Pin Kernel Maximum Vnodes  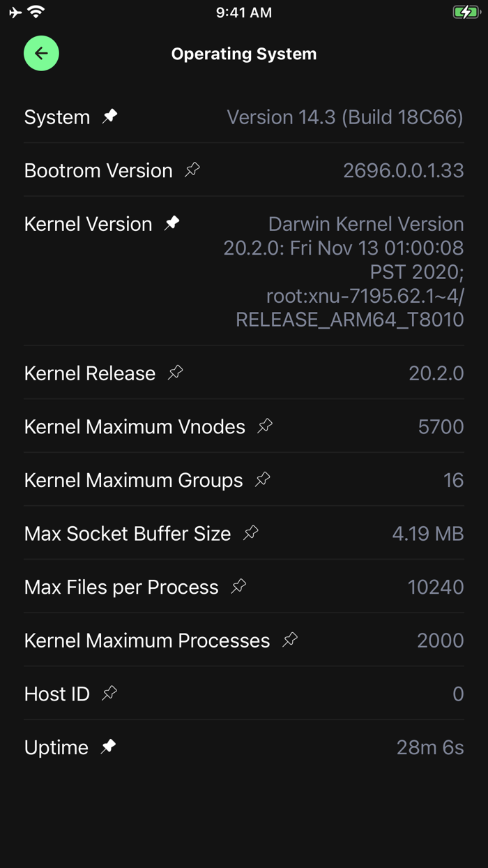click(x=265, y=426)
